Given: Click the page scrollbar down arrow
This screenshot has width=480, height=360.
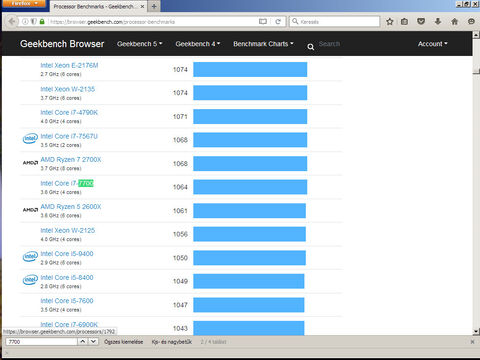Looking at the screenshot, I should (476, 331).
